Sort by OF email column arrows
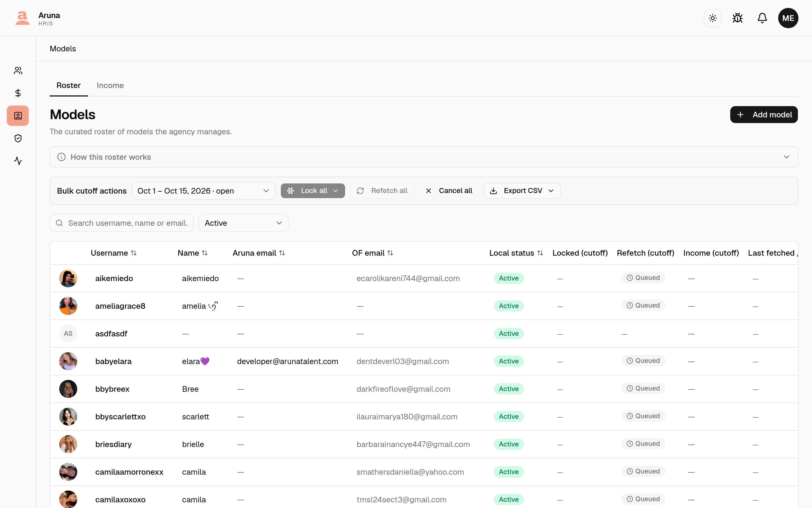Image resolution: width=812 pixels, height=508 pixels. coord(390,253)
